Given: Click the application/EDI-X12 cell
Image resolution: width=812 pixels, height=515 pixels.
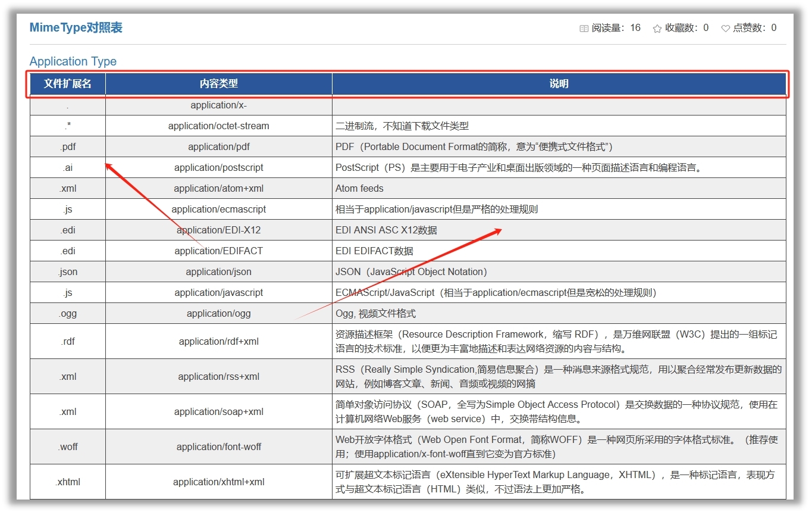Looking at the screenshot, I should (x=219, y=230).
